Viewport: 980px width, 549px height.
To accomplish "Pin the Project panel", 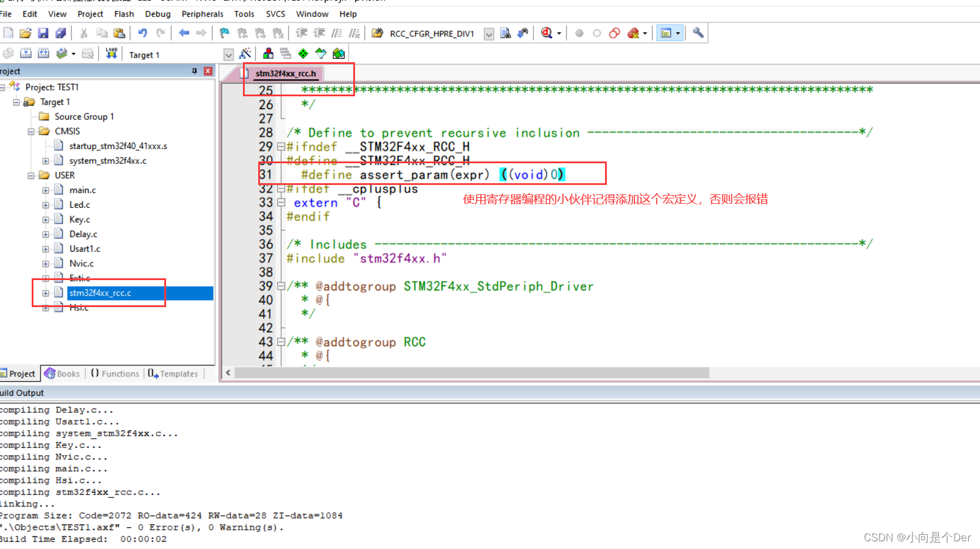I will click(x=194, y=71).
